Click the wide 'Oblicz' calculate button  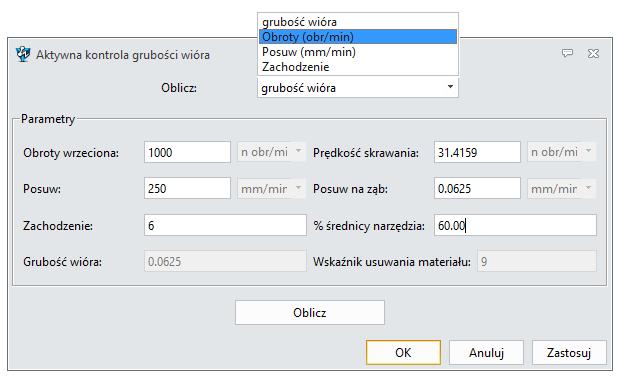coord(310,313)
